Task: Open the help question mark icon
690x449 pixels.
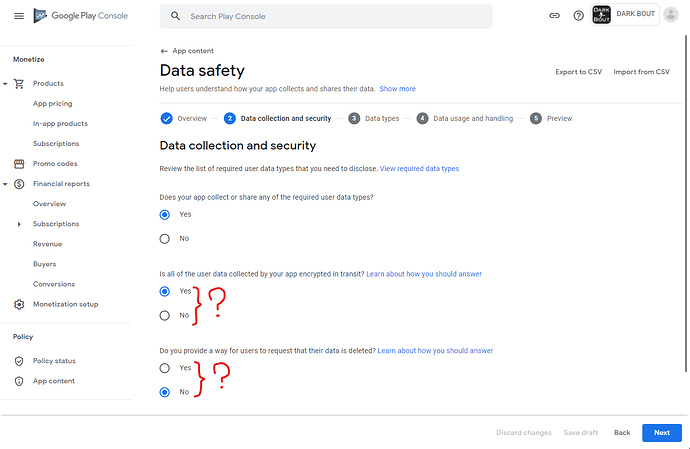Action: click(x=578, y=16)
